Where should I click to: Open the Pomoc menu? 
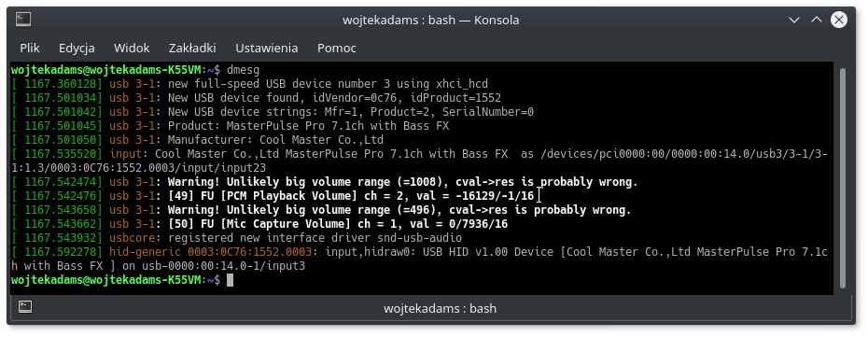[x=337, y=49]
